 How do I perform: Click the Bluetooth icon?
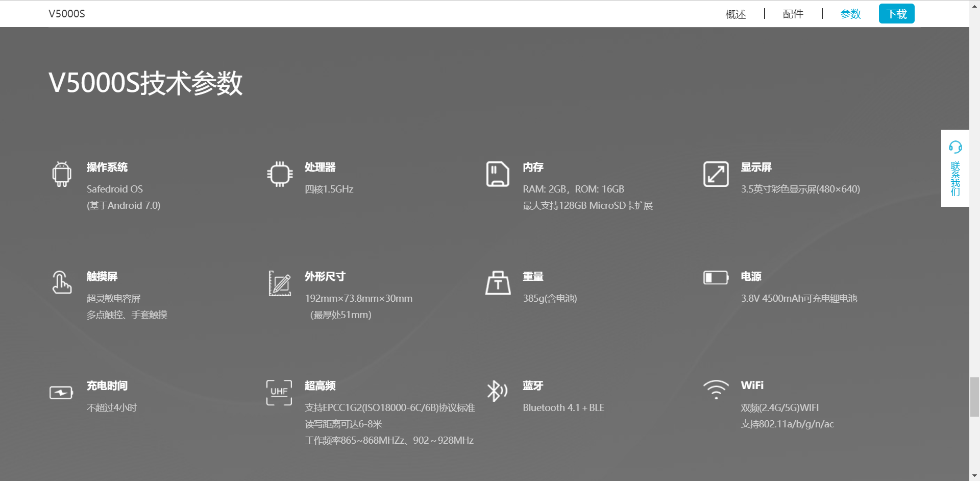(497, 391)
